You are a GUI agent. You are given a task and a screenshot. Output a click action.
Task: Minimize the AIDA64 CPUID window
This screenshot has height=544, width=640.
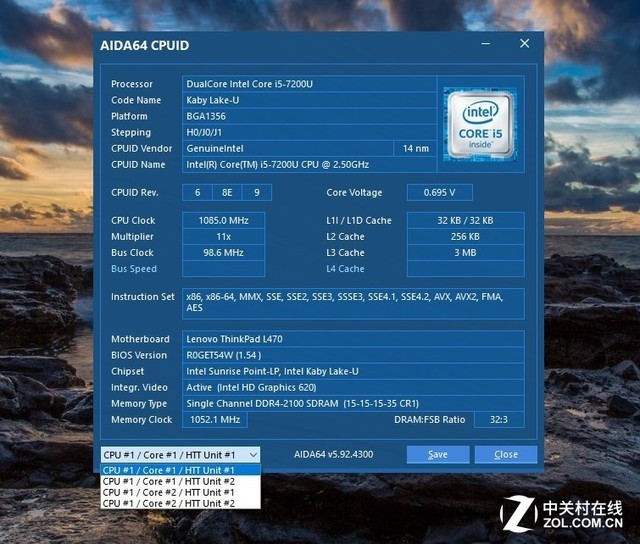[485, 44]
